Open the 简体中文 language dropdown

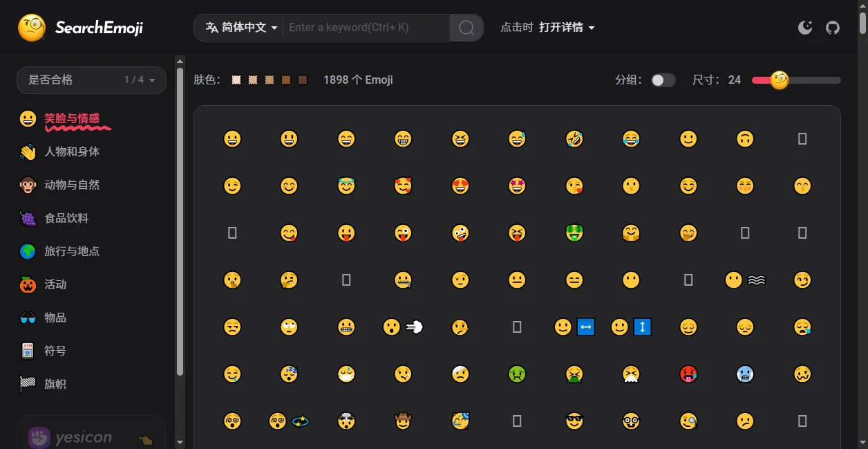[241, 28]
